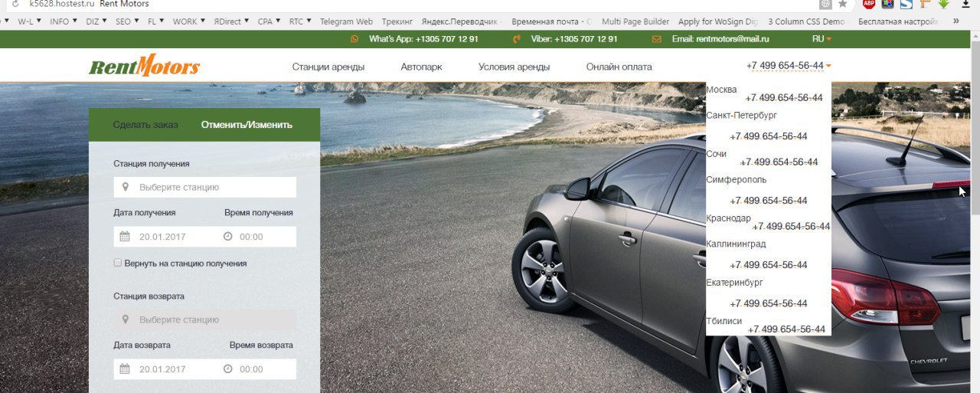Screen dimensions: 980x393
Task: Click the WhatsApp icon in the top bar
Action: [354, 38]
